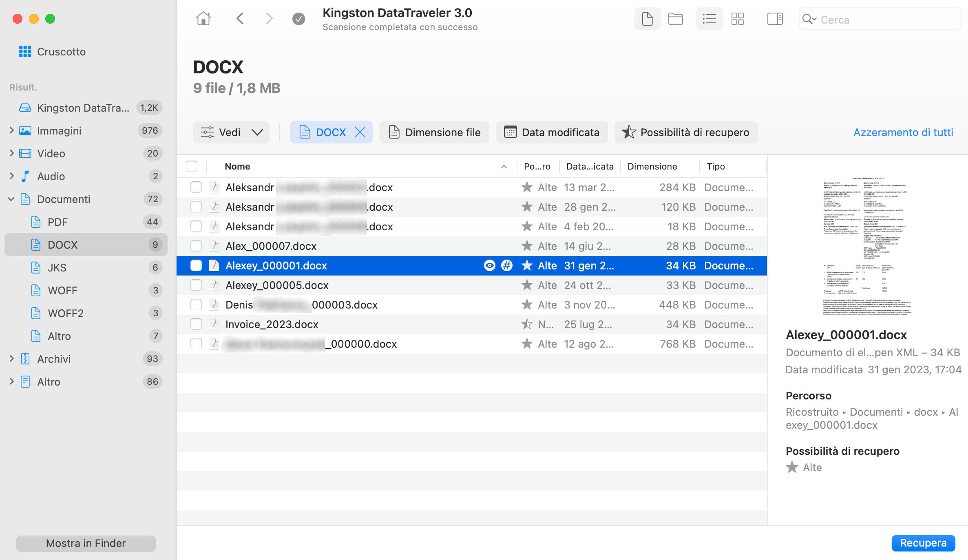Screen dimensions: 968x560
Task: Click star icon on Invoice_2023.docx row
Action: click(x=527, y=324)
